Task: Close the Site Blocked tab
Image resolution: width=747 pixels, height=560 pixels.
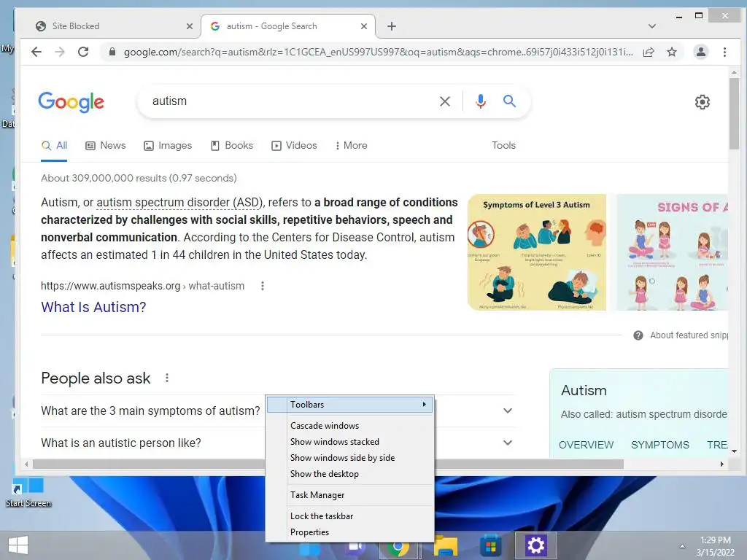Action: coord(190,26)
